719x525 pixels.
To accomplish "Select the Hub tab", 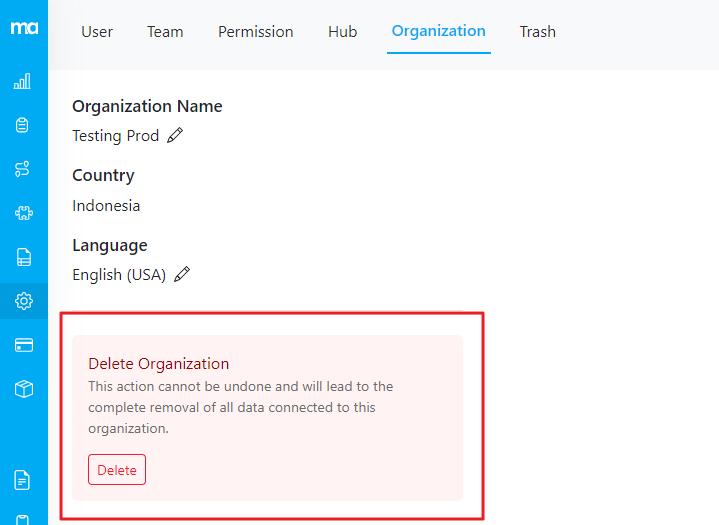I will click(342, 32).
